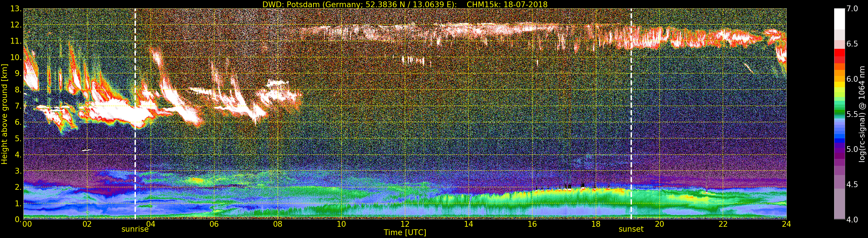
Task: Click the colorbar tick label '7.0'
Action: coord(852,9)
